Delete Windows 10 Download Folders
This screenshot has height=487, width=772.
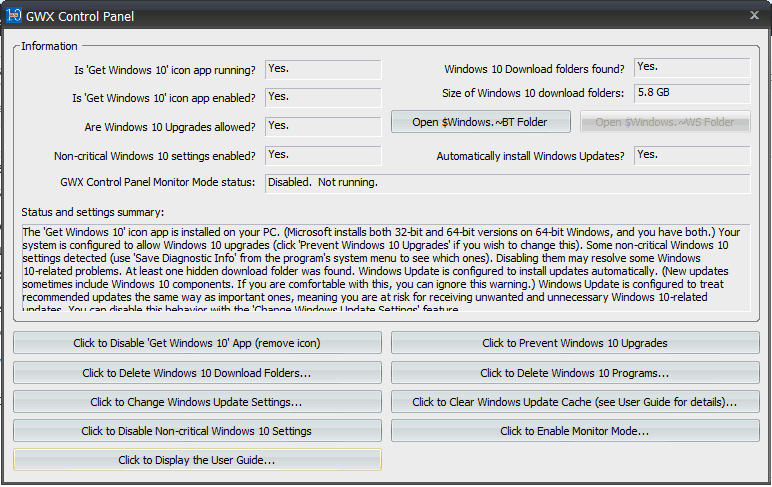tap(197, 373)
